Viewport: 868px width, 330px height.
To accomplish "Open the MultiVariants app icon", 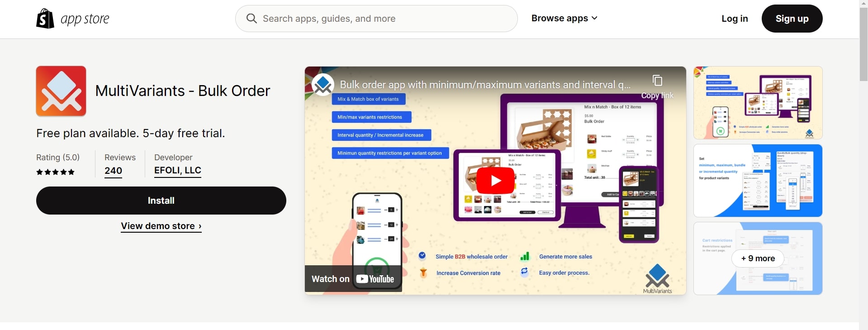I will [x=61, y=91].
